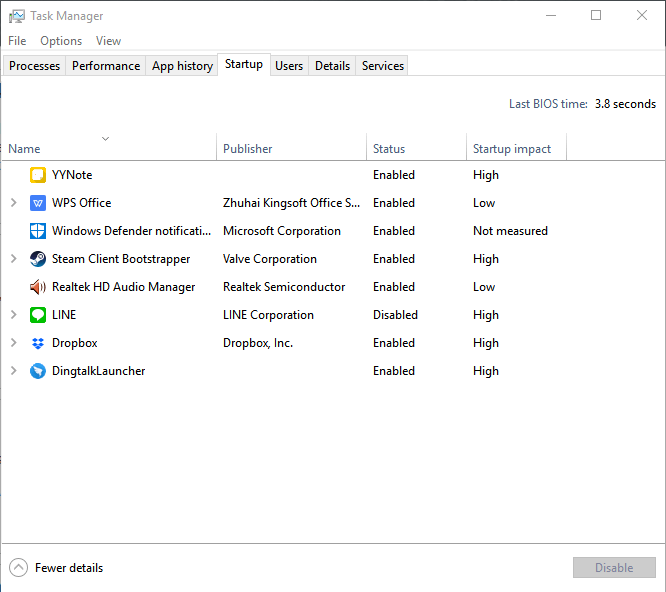Expand the LINE startup entry

click(14, 315)
